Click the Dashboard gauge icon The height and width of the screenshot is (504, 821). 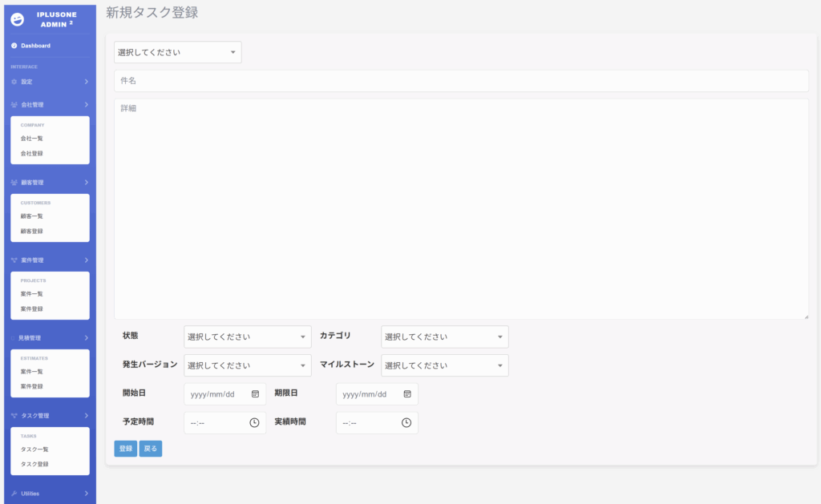(14, 46)
